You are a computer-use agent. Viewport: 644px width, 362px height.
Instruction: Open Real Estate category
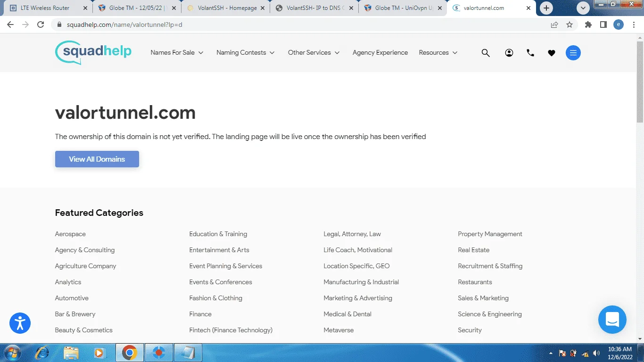coord(474,250)
